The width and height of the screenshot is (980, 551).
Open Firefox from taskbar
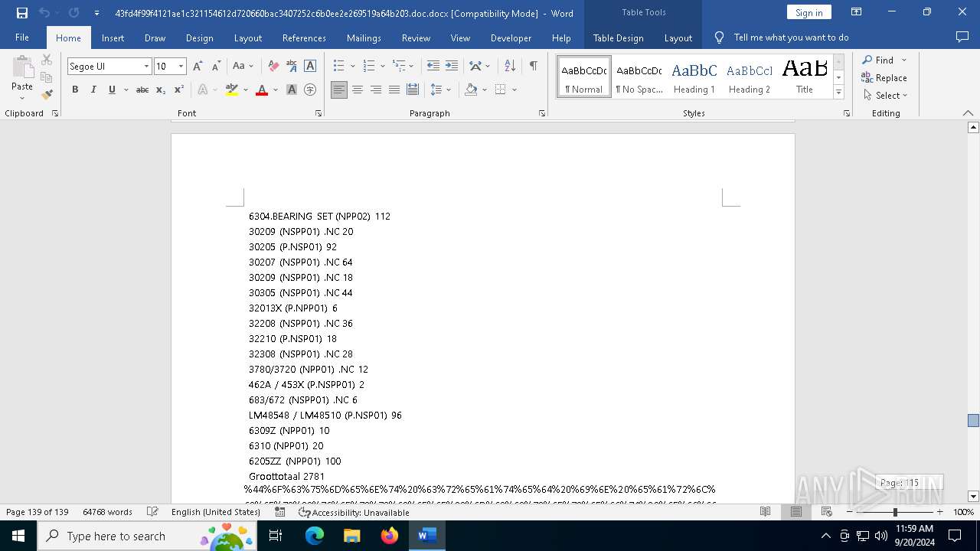(x=390, y=536)
